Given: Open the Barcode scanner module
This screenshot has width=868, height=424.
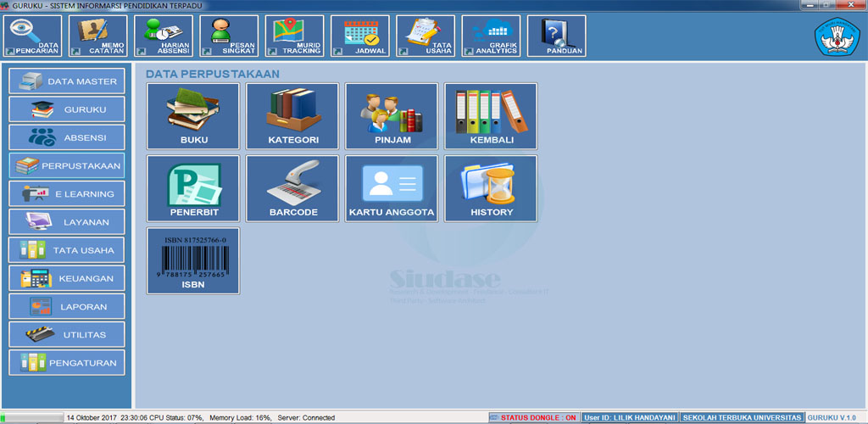Looking at the screenshot, I should [x=292, y=188].
